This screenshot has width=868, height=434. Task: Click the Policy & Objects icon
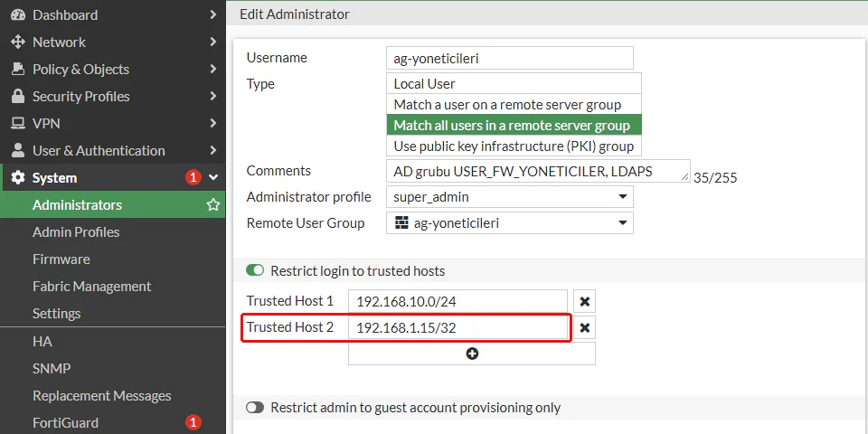click(x=18, y=70)
